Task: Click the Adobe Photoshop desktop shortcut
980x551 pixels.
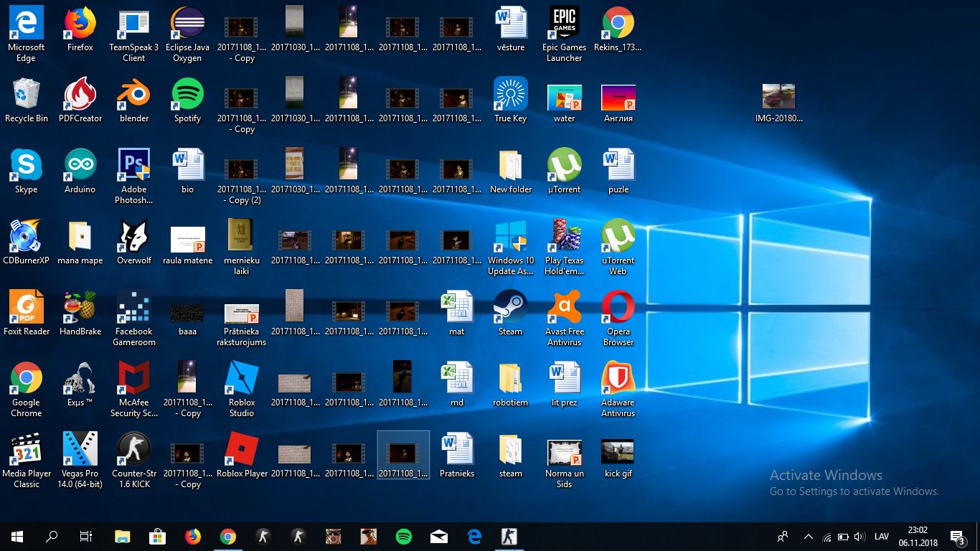Action: tap(134, 176)
